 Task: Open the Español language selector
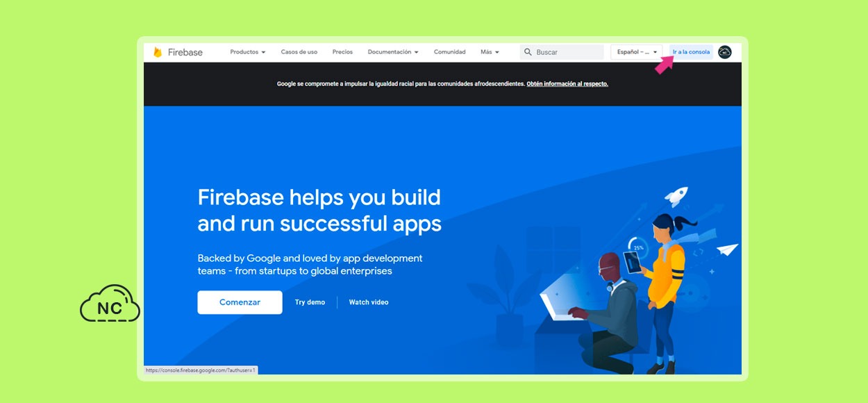(637, 52)
